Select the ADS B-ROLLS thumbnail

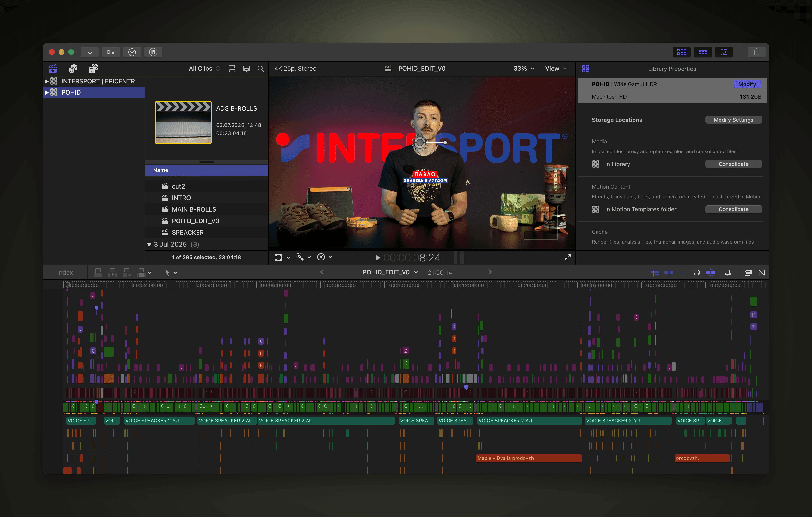click(x=183, y=122)
